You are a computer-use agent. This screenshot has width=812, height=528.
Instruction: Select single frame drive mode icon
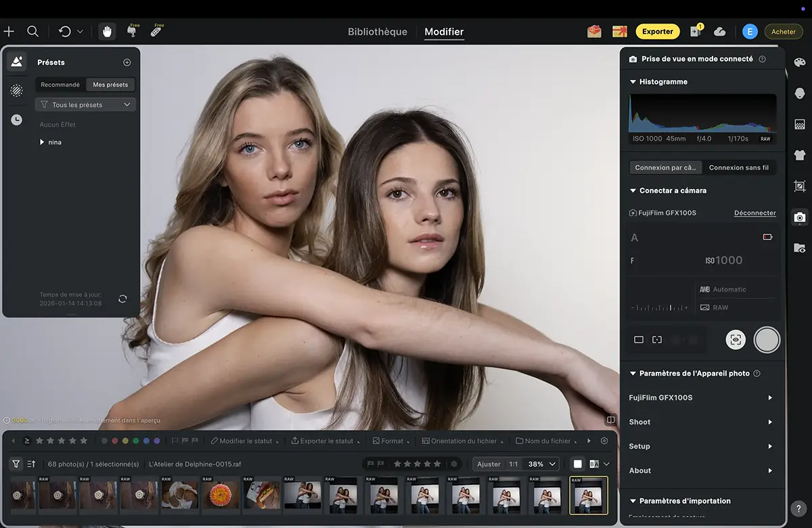[639, 340]
